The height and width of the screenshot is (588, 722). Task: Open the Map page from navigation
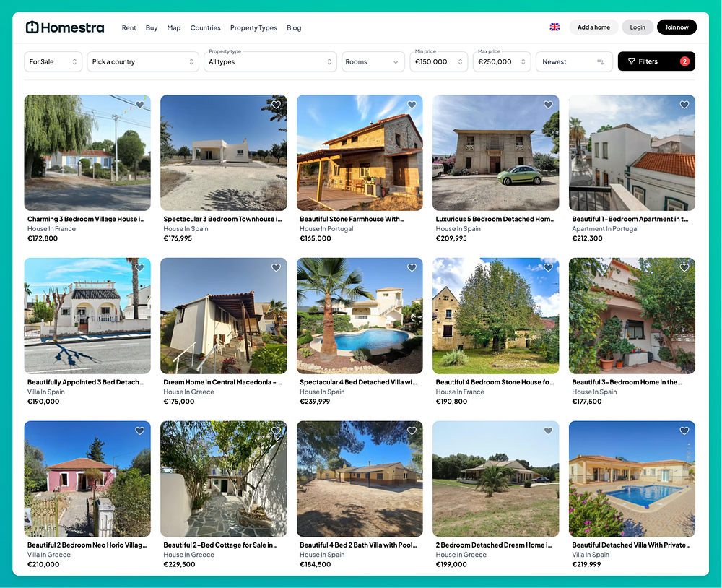[173, 27]
